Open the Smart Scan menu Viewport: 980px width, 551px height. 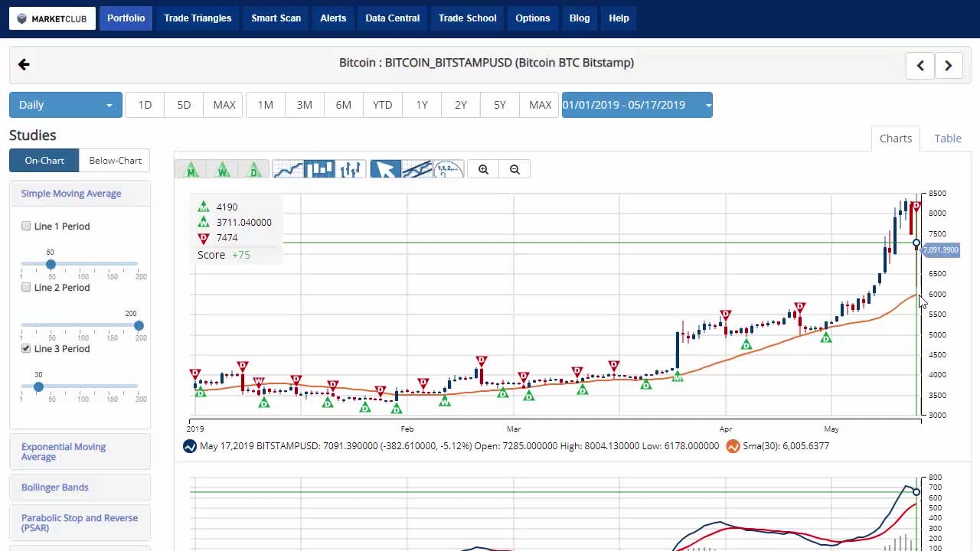point(276,18)
